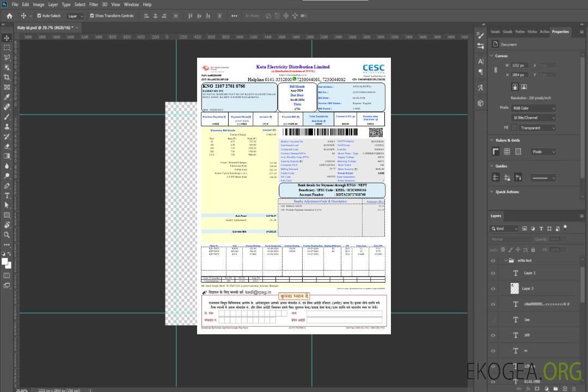
Task: Select the Horizontal Type tool
Action: pyautogui.click(x=7, y=195)
